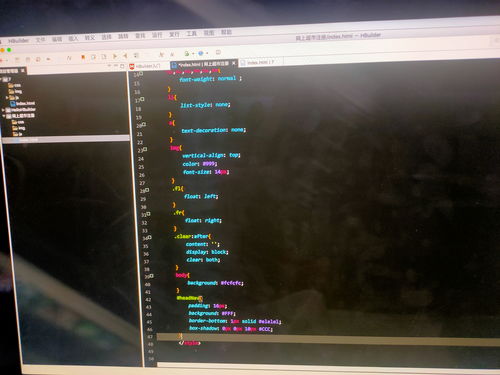Close the 项目管理器 panel tab

tap(23, 71)
